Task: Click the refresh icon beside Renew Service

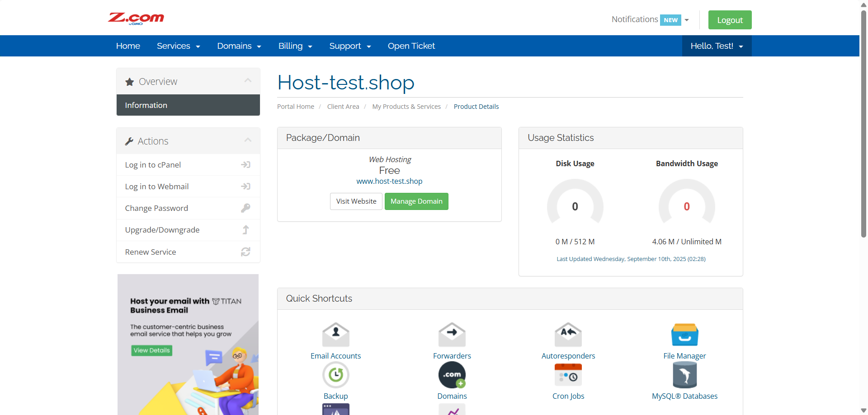Action: (x=245, y=252)
